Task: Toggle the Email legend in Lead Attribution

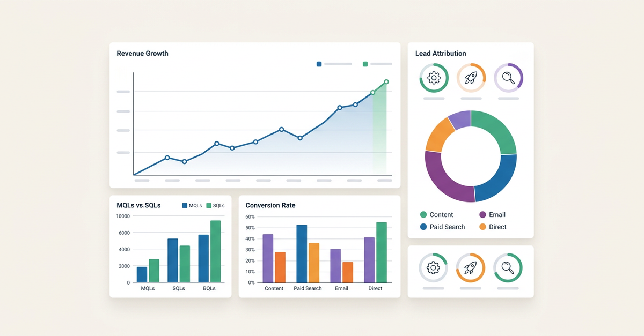Action: click(x=494, y=214)
